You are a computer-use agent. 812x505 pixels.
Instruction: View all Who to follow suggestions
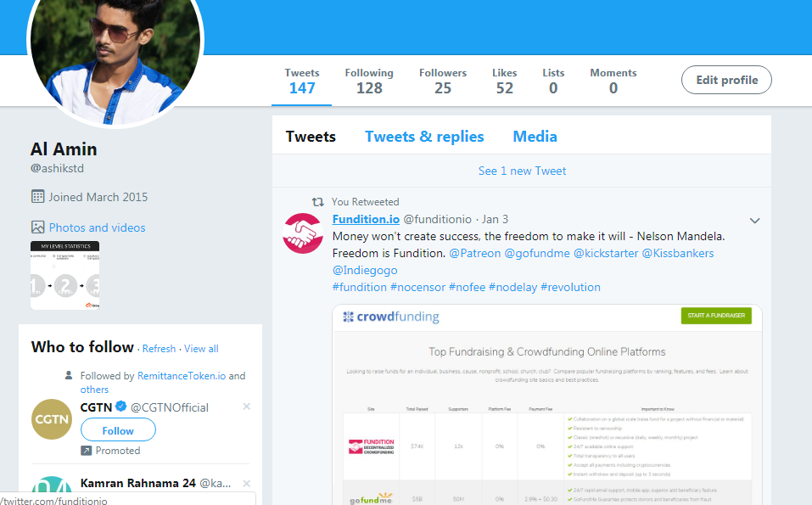pyautogui.click(x=201, y=349)
